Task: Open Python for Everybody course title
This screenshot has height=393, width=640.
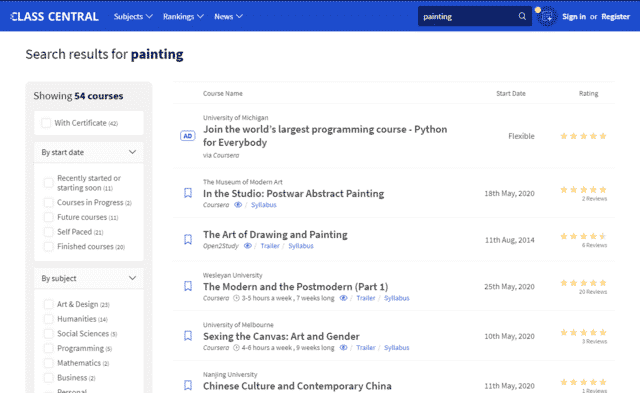Action: [x=325, y=136]
